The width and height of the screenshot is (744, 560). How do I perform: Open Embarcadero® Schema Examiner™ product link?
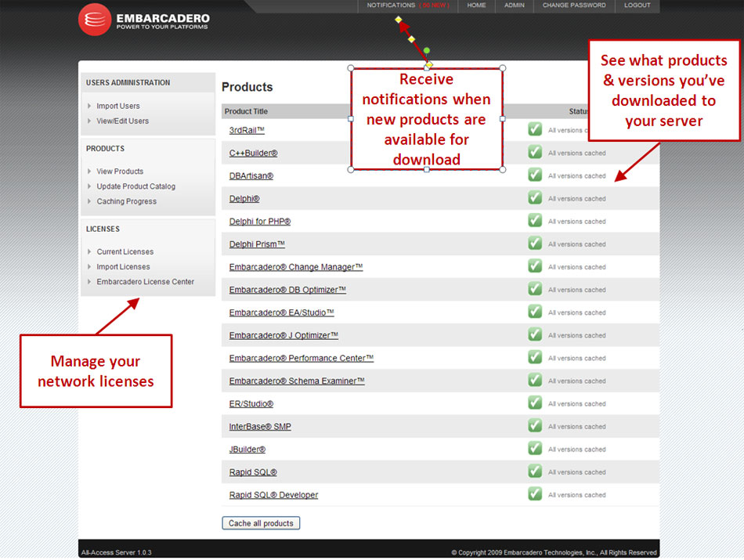pos(297,381)
